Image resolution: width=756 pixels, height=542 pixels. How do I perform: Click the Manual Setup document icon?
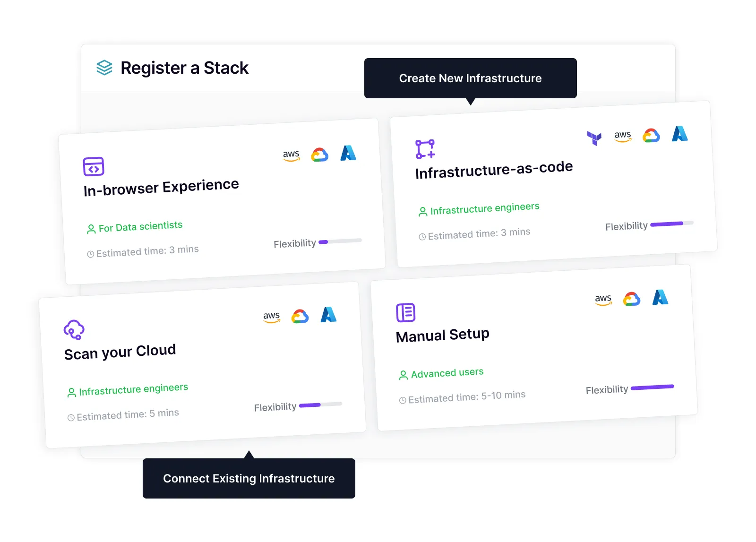pyautogui.click(x=405, y=312)
